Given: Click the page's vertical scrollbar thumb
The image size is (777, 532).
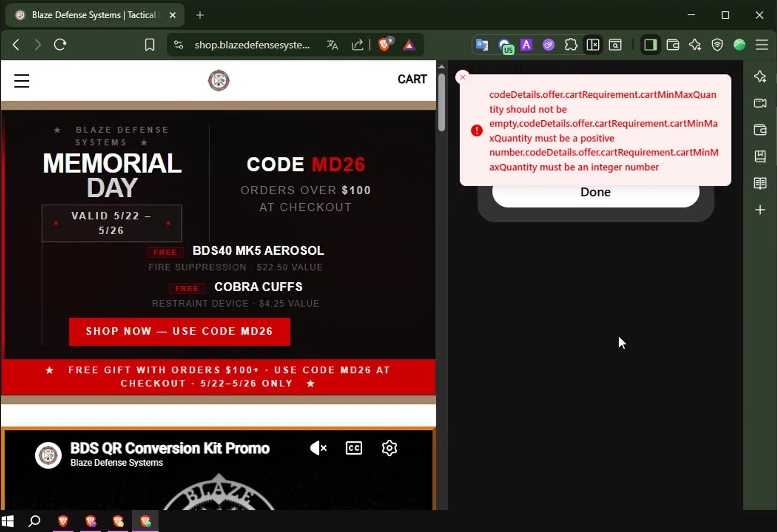Looking at the screenshot, I should click(441, 102).
